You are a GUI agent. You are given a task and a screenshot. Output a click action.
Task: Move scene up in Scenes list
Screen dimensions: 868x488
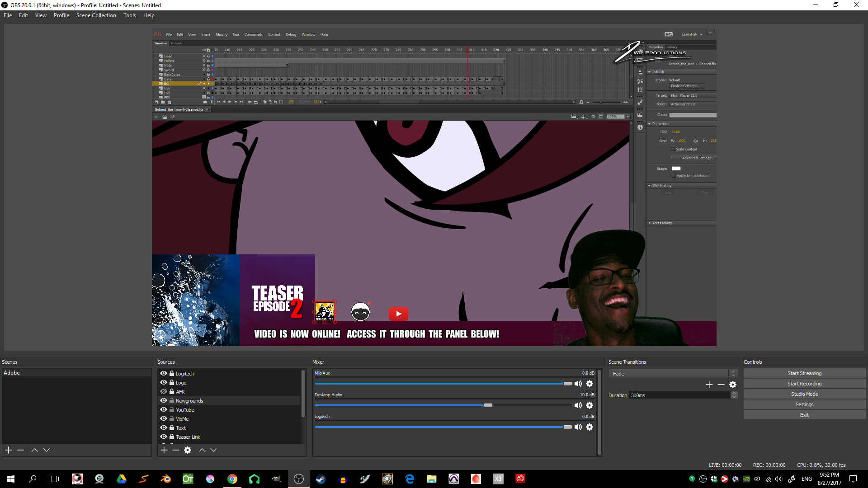[x=35, y=450]
